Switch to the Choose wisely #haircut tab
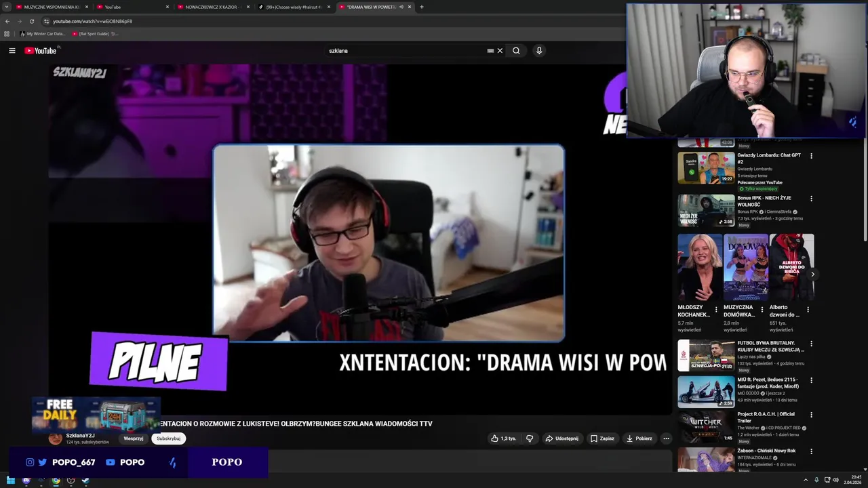 (x=294, y=7)
